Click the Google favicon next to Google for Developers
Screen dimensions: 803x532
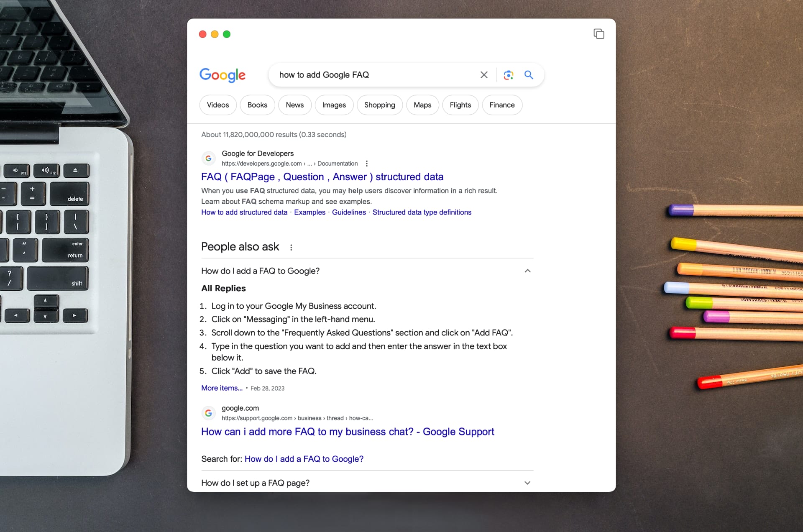[209, 158]
